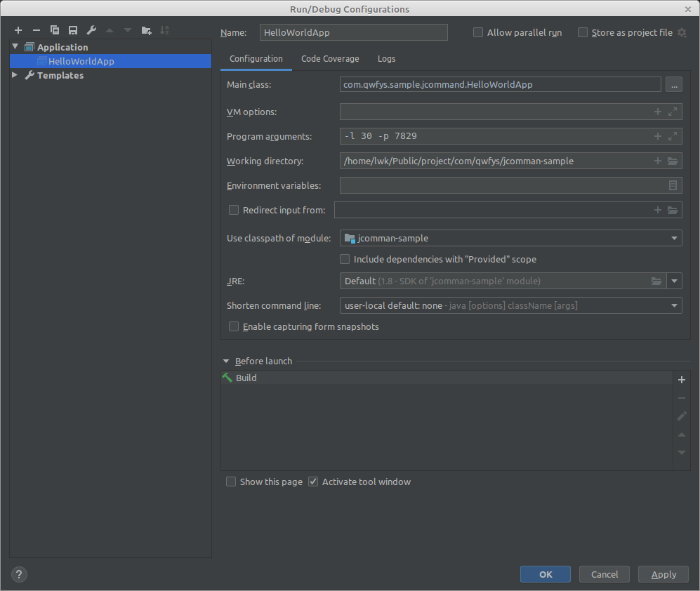Image resolution: width=700 pixels, height=591 pixels.
Task: Remove the selected configuration with minus icon
Action: coord(37,30)
